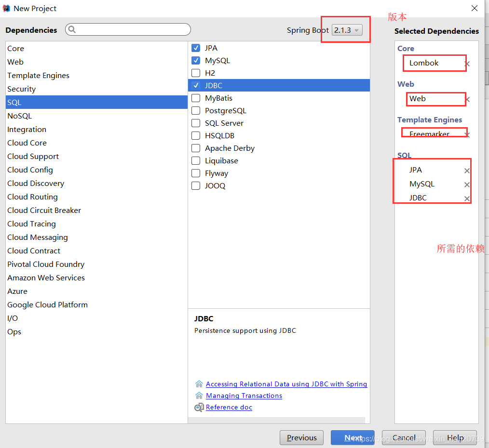Select the Core category

(x=96, y=48)
